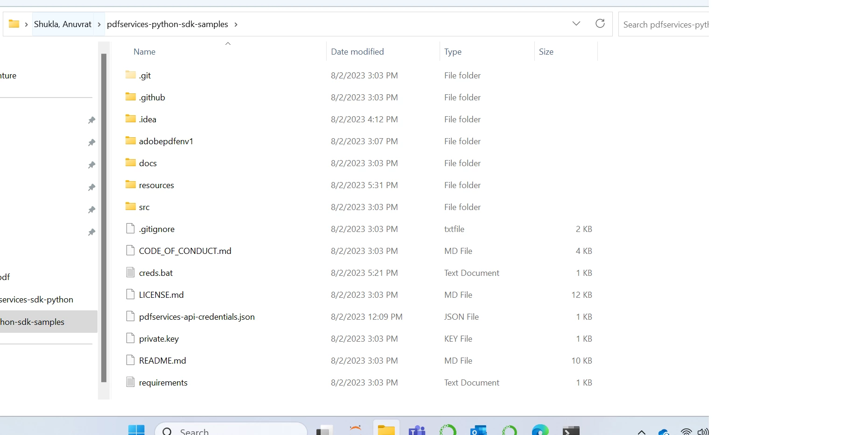This screenshot has width=868, height=435.
Task: Click the Search pdfservices-pyth… search box
Action: (664, 24)
